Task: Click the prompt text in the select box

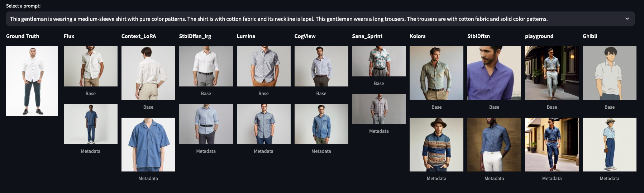Action: tap(278, 19)
